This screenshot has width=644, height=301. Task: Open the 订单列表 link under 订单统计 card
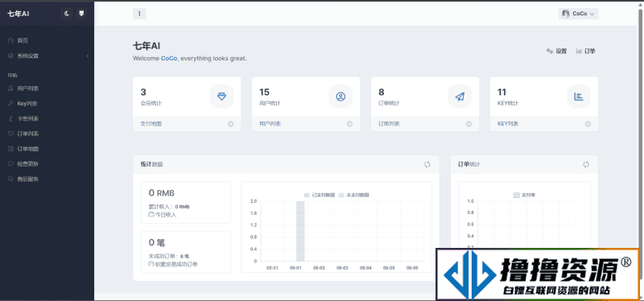pyautogui.click(x=389, y=124)
